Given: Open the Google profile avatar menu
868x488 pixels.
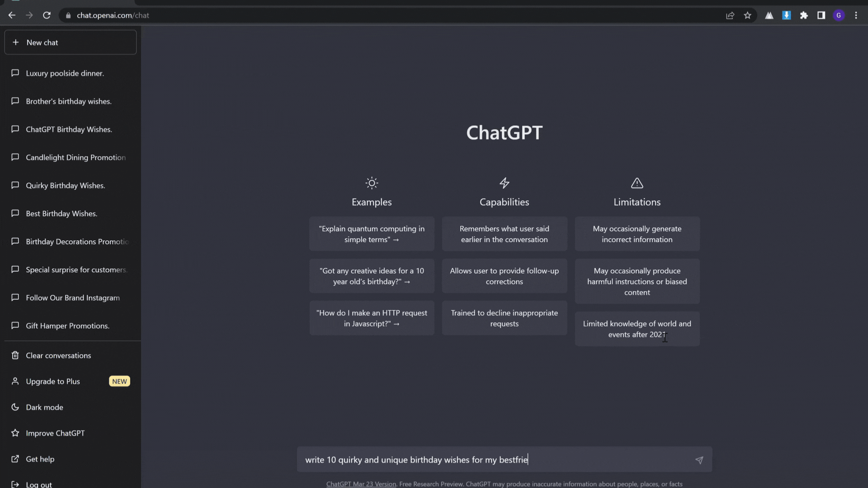Looking at the screenshot, I should coord(839,15).
